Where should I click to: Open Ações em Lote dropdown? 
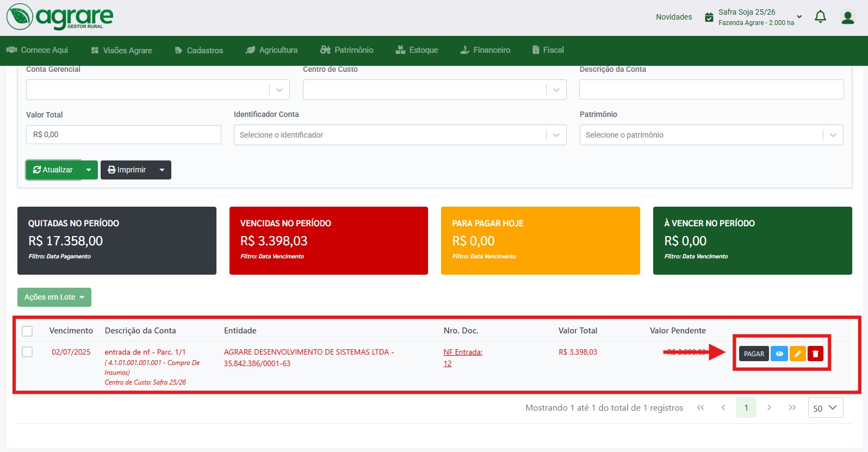(54, 297)
